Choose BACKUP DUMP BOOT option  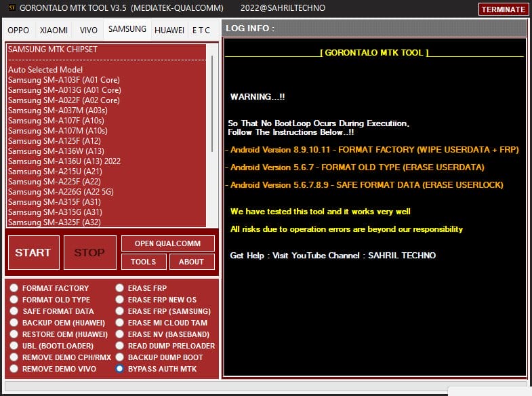[159, 357]
